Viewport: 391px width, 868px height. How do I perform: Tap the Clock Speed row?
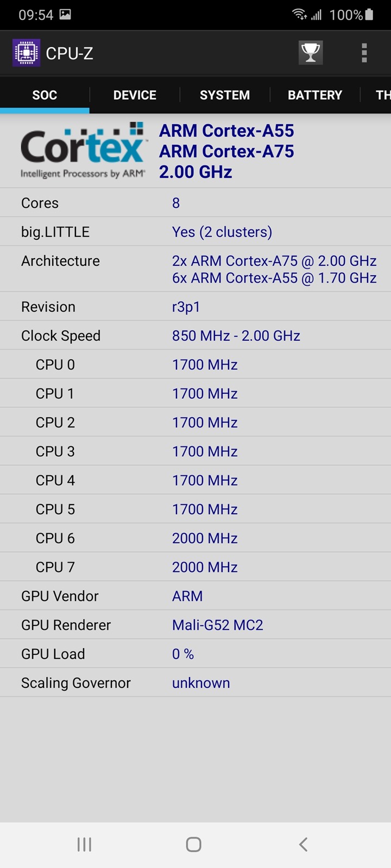(195, 336)
